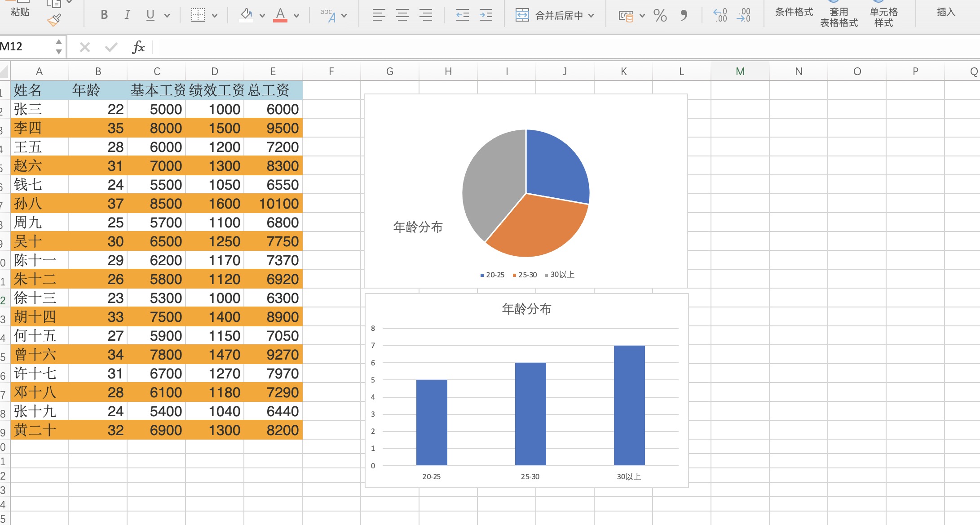This screenshot has height=525, width=980.
Task: Apply comma style
Action: tap(684, 15)
